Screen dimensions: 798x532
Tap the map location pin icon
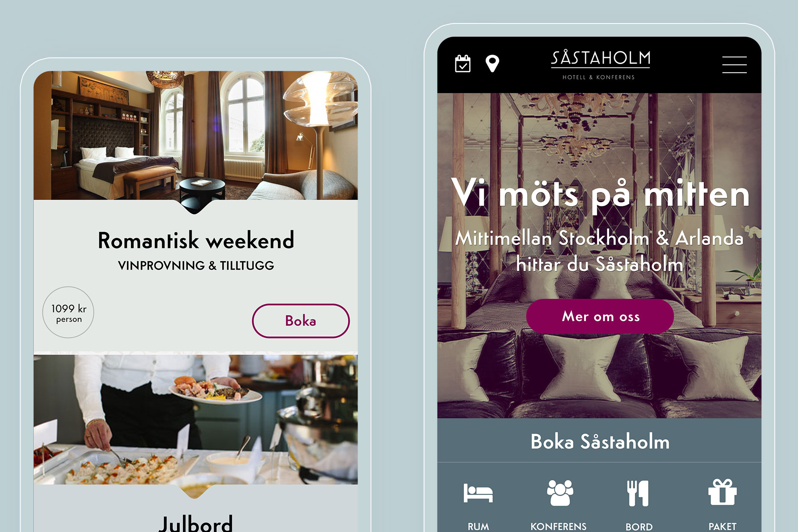point(492,64)
